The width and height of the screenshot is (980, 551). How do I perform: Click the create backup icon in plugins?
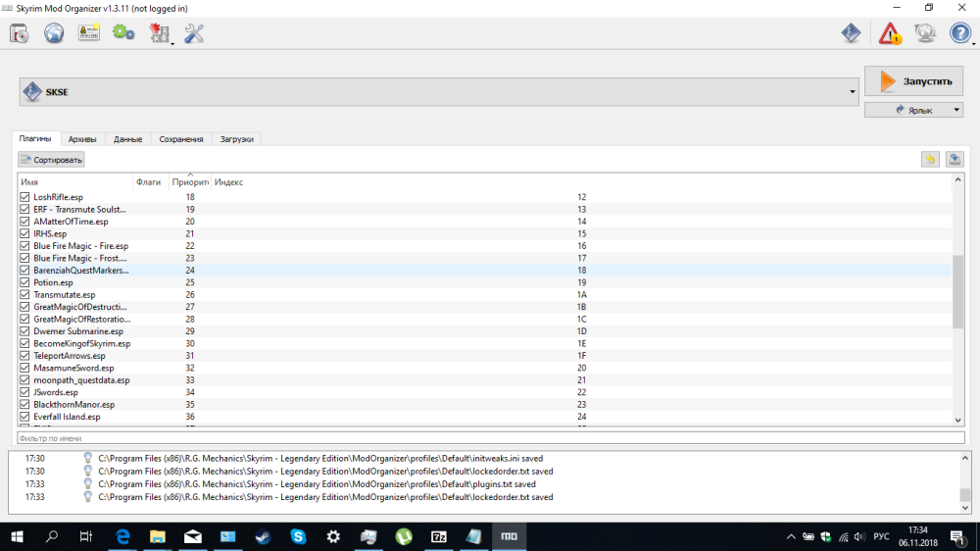click(955, 160)
